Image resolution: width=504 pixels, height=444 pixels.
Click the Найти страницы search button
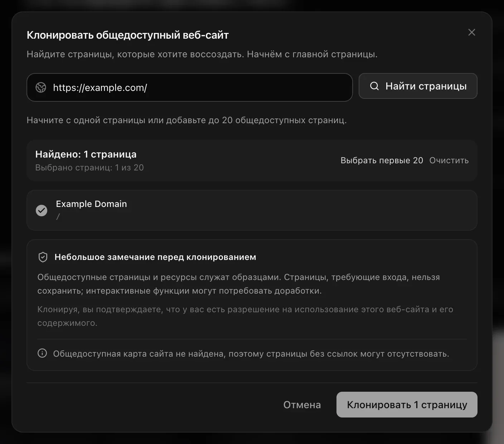[x=418, y=86]
